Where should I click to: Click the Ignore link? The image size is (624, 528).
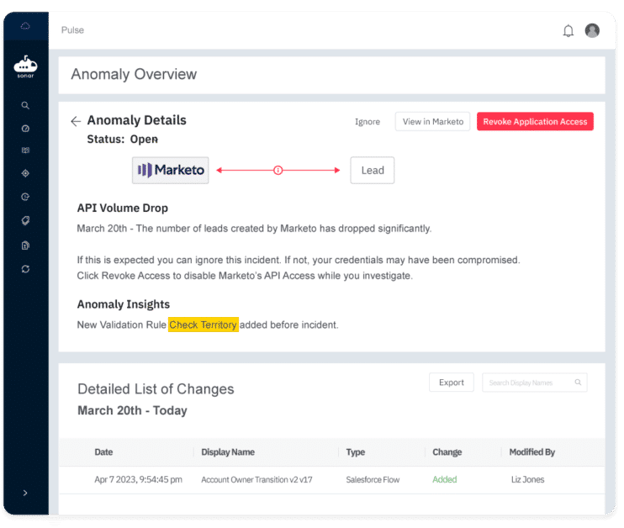[x=367, y=122]
